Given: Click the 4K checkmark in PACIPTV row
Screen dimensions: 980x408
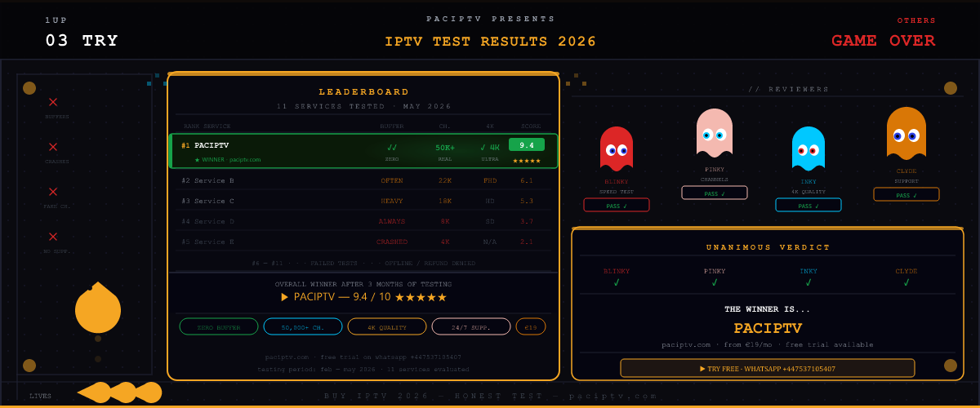Looking at the screenshot, I should click(489, 148).
